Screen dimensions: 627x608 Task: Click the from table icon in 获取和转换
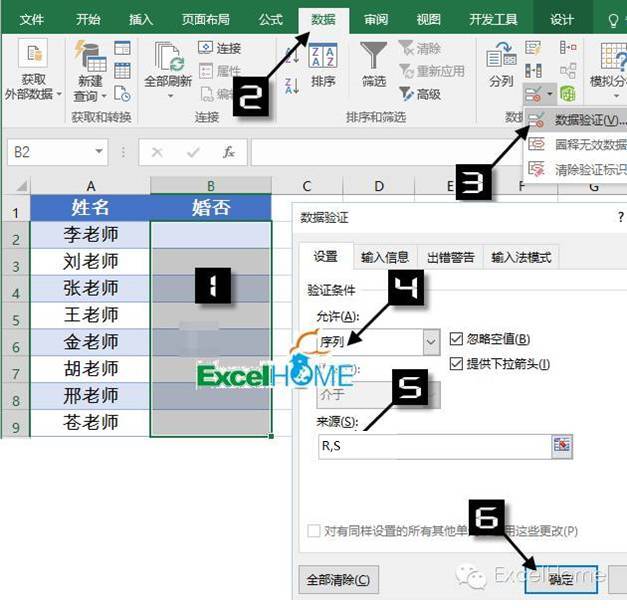[x=122, y=71]
